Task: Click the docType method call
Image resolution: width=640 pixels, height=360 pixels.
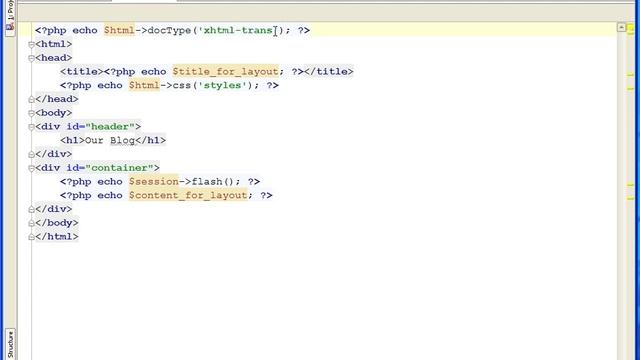Action: point(169,30)
